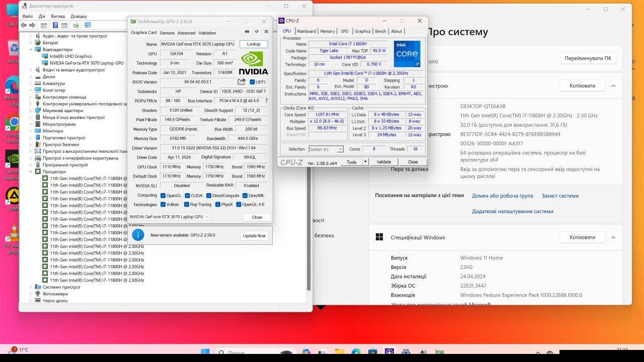Toggle the DirectCompute checkbox
The image size is (644, 362).
[208, 196]
